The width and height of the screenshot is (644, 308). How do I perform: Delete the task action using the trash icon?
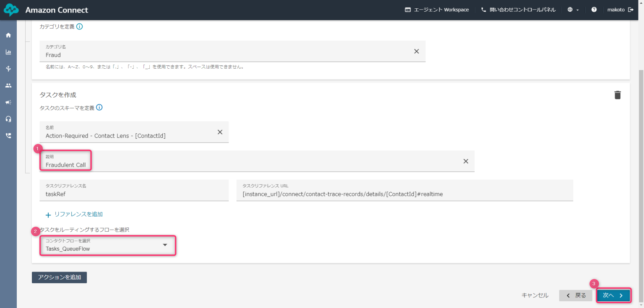[x=617, y=95]
